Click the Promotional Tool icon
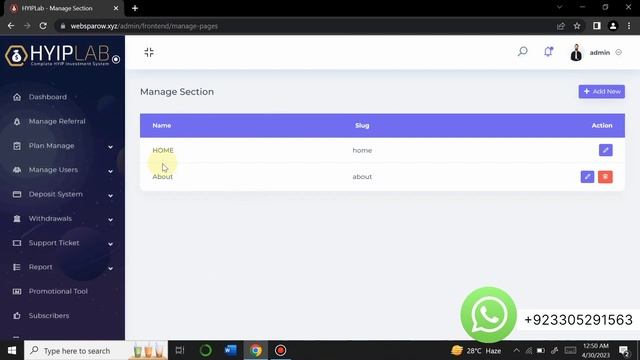Viewport: 640px width, 360px height. tap(17, 291)
